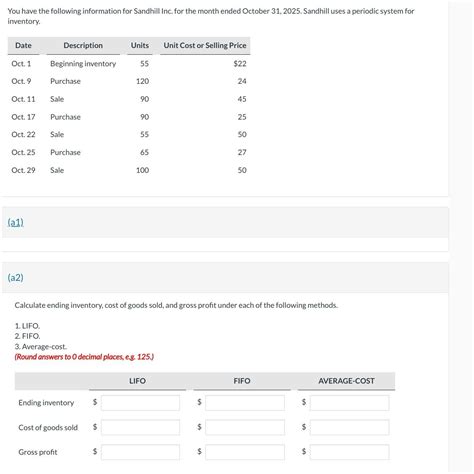Click the Description column header

click(83, 46)
